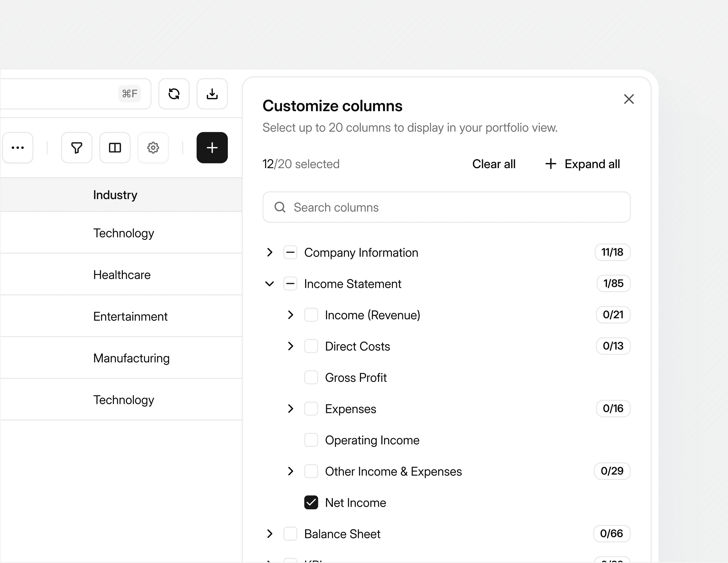The width and height of the screenshot is (728, 563).
Task: Expand Other Income & Expenses subgroup
Action: [290, 471]
